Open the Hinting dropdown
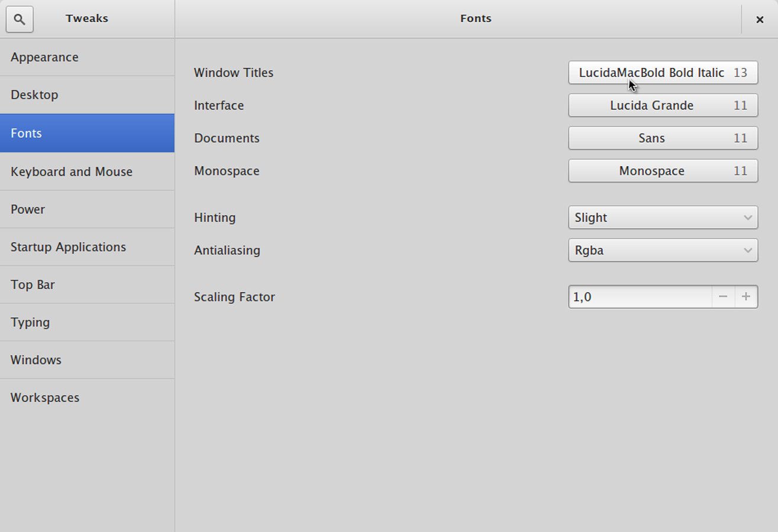The height and width of the screenshot is (532, 778). tap(663, 218)
